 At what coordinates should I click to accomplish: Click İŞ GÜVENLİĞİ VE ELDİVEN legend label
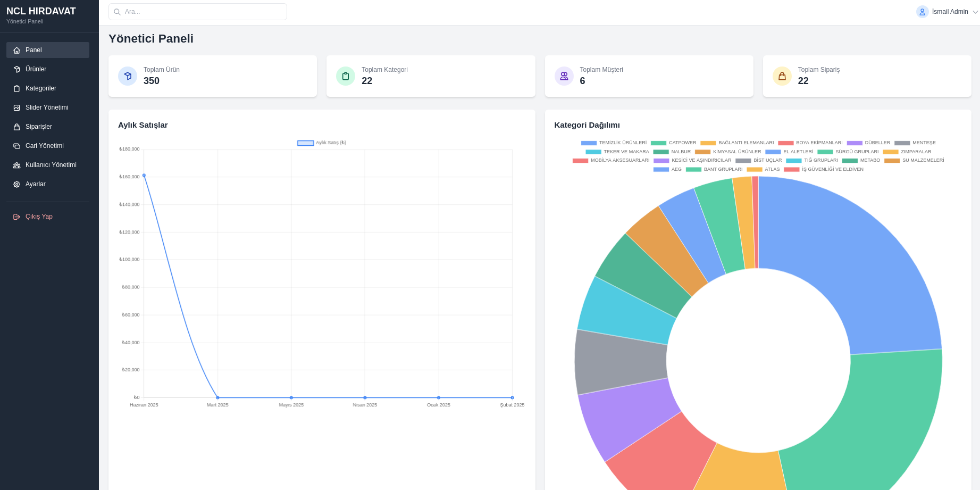tap(833, 169)
